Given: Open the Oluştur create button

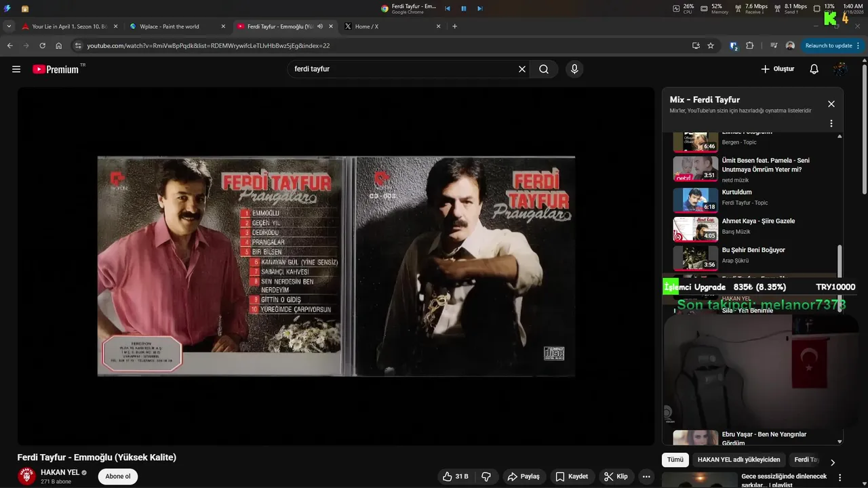Looking at the screenshot, I should 777,69.
